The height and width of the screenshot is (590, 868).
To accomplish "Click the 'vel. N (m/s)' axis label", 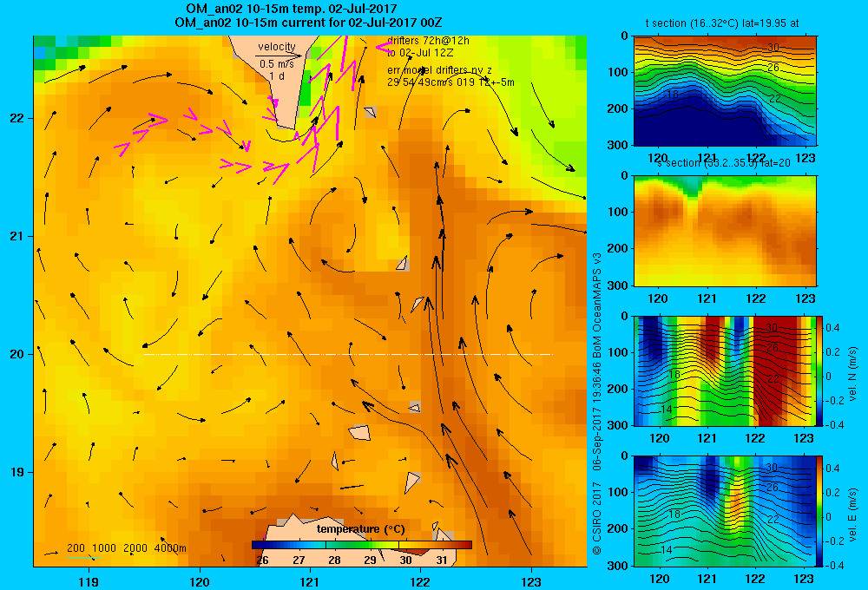I will pos(852,374).
